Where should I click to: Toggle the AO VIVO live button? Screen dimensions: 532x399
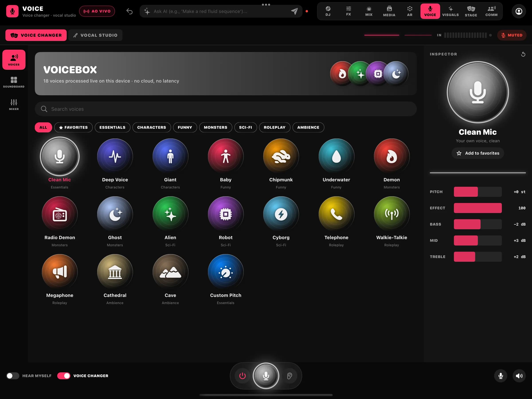click(x=97, y=11)
